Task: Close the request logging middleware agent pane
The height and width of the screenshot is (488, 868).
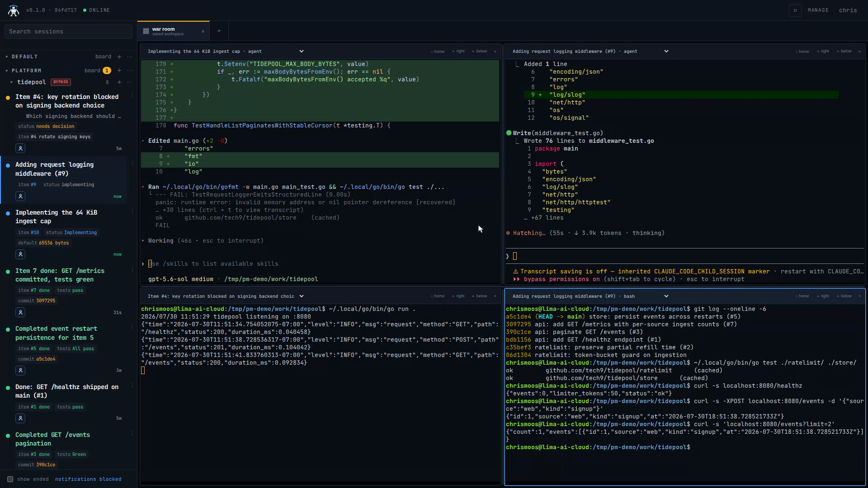Action: [859, 52]
